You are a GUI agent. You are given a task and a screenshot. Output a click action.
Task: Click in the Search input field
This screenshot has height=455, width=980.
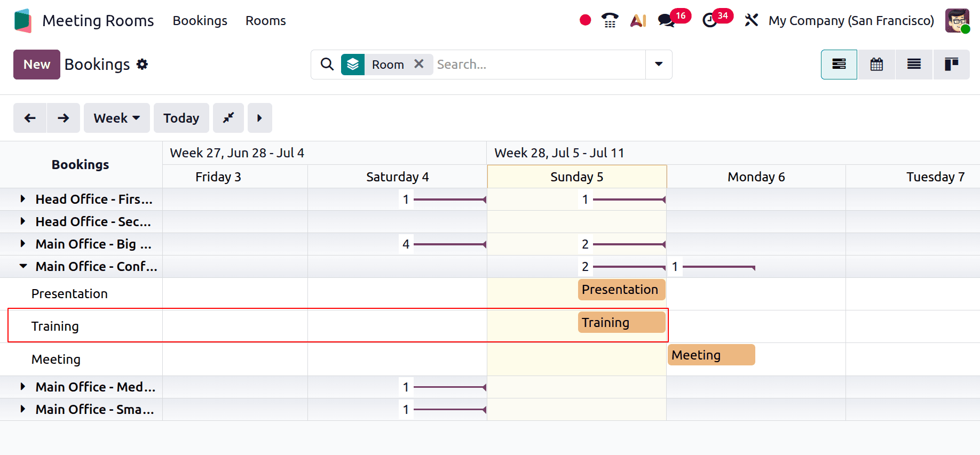(x=539, y=65)
